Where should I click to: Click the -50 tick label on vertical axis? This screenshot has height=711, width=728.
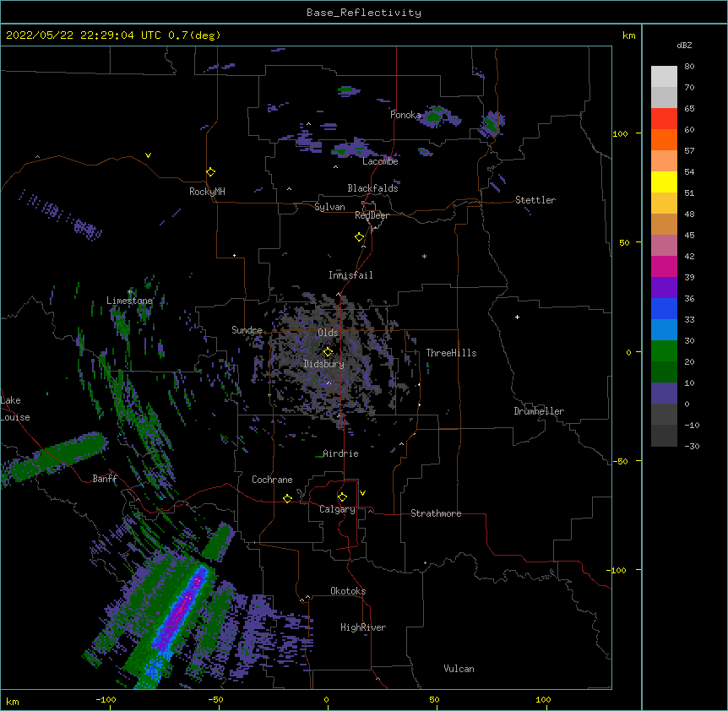click(620, 461)
